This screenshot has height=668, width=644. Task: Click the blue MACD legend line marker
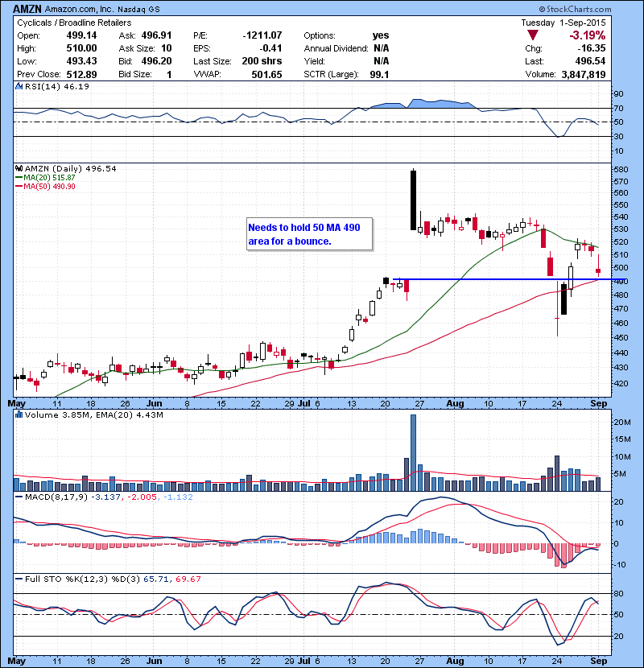(x=19, y=497)
